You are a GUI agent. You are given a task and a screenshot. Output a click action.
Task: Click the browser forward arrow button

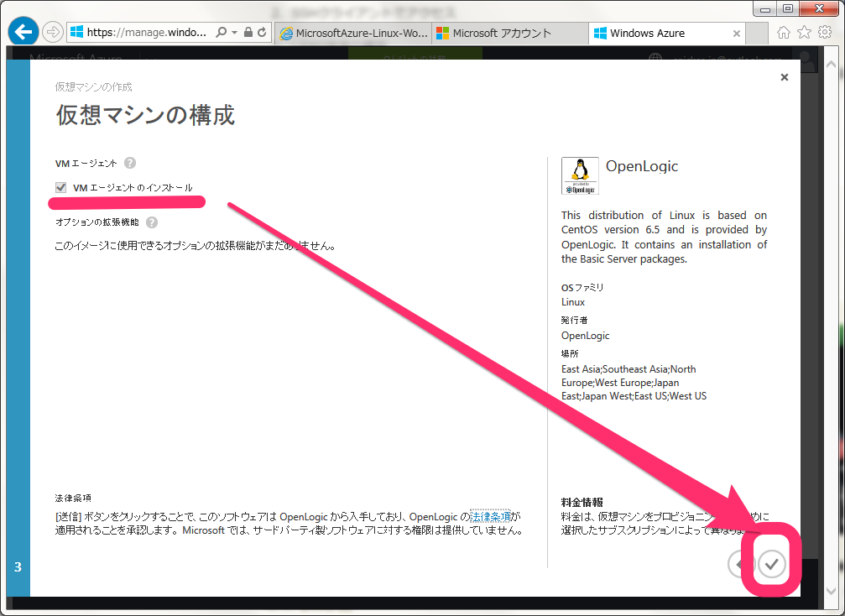pyautogui.click(x=52, y=33)
